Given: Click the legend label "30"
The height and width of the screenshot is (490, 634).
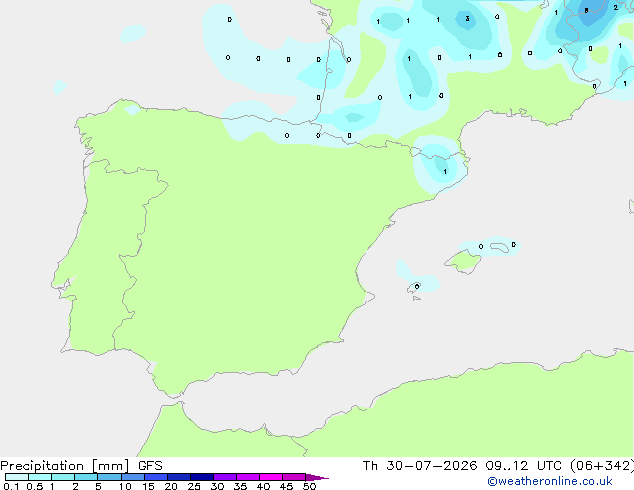Looking at the screenshot, I should [x=217, y=486].
